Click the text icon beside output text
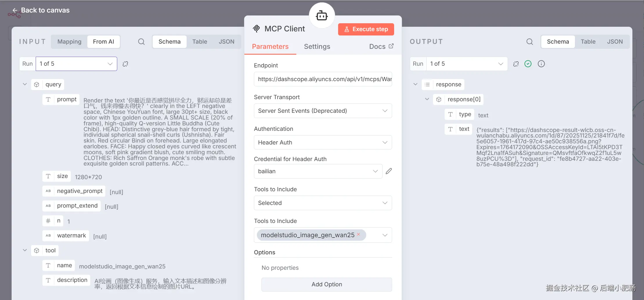 pyautogui.click(x=450, y=129)
